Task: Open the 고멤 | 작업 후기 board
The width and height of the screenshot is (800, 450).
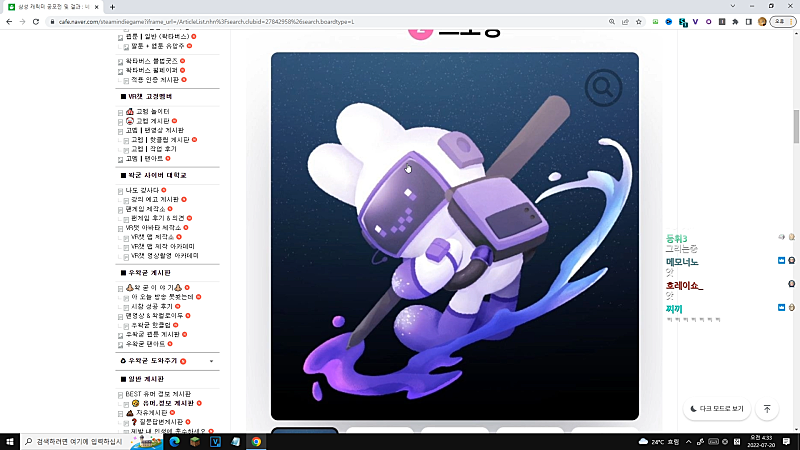Action: (x=154, y=149)
